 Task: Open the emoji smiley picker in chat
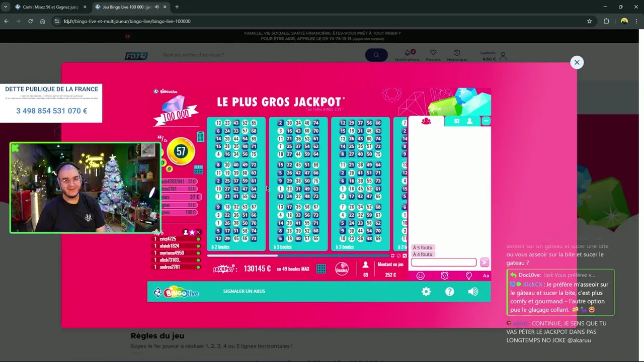click(x=421, y=276)
